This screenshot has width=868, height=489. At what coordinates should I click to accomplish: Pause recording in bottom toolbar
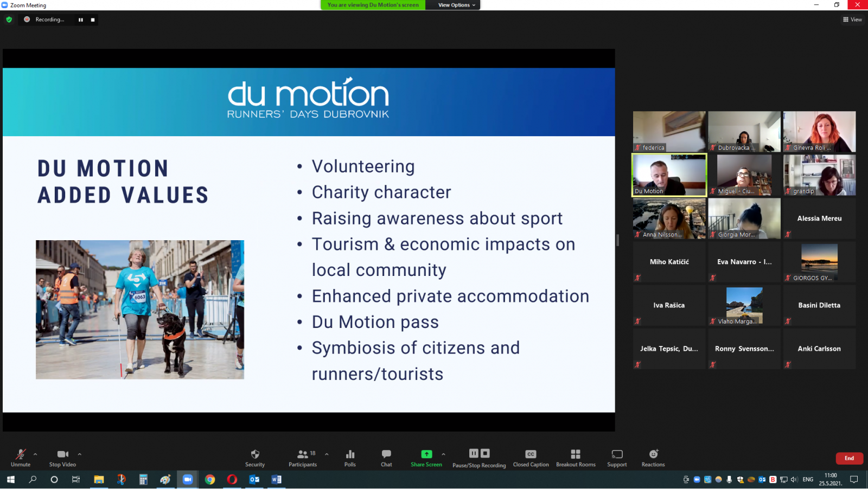474,453
